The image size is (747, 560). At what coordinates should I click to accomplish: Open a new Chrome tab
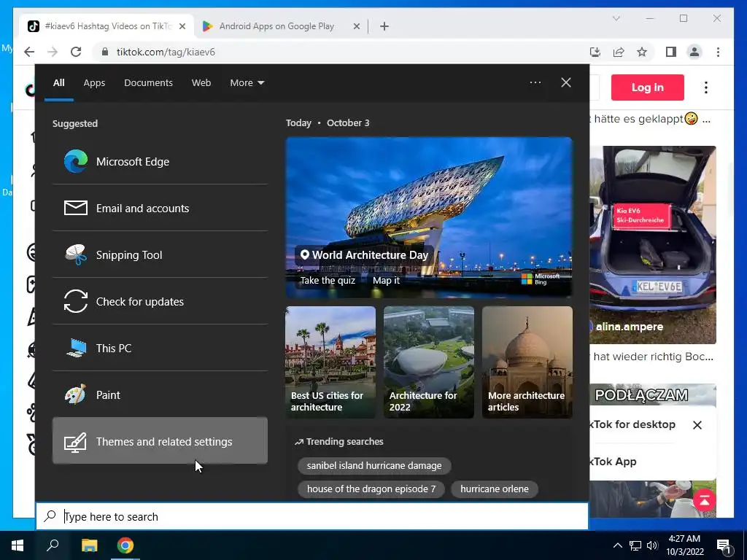(x=384, y=26)
